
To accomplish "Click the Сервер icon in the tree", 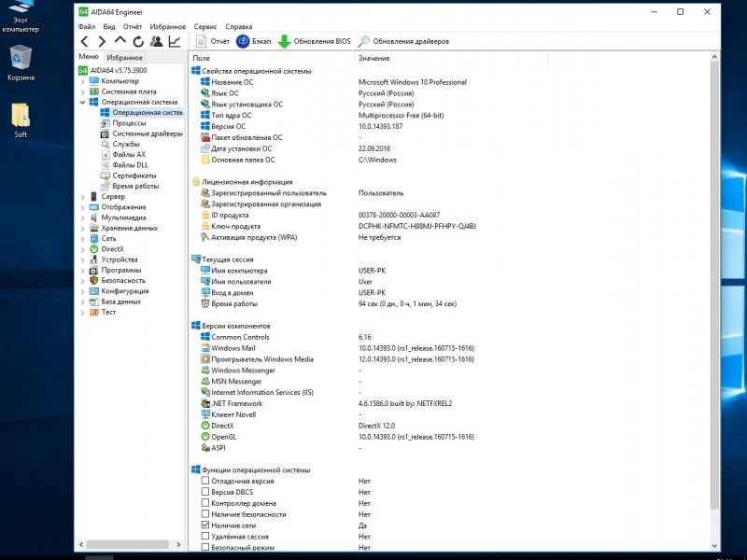I will 94,196.
